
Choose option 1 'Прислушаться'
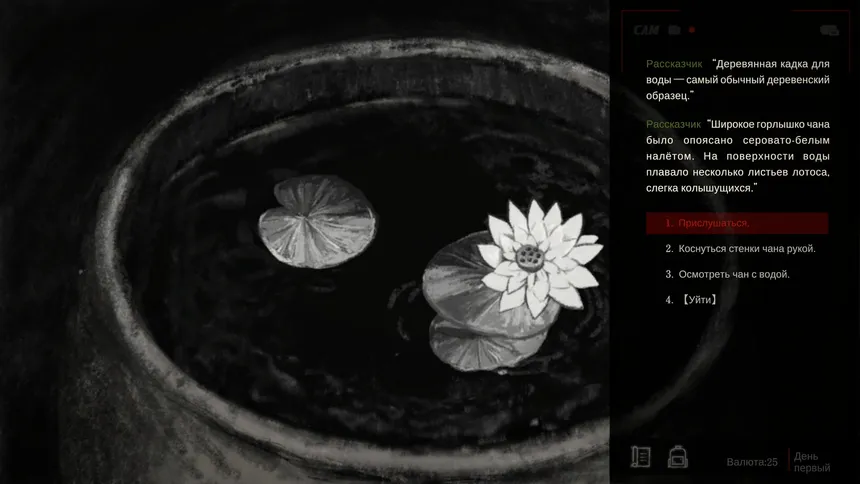737,223
